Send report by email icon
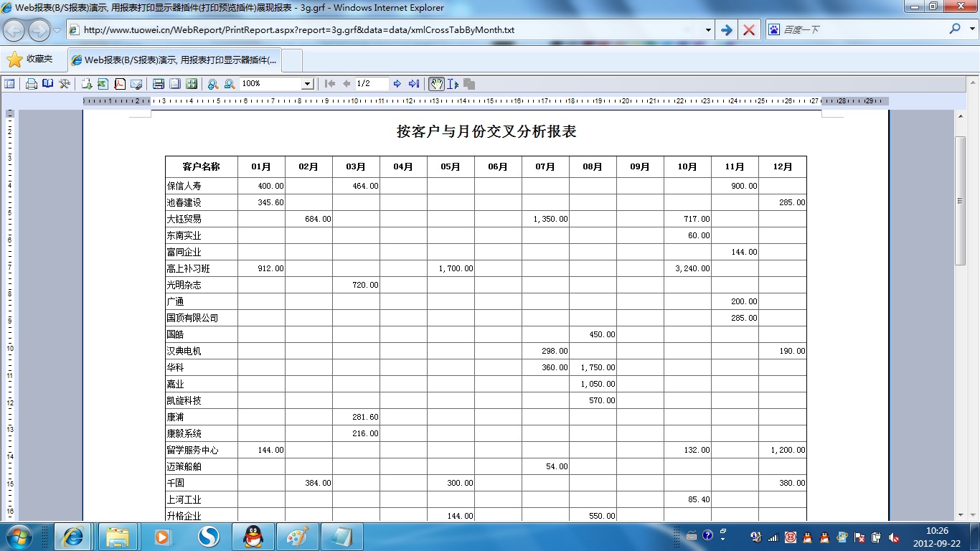 tap(136, 84)
